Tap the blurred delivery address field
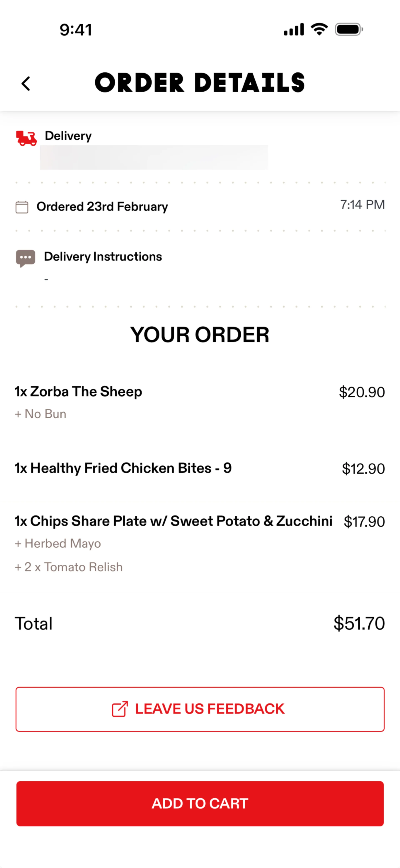The height and width of the screenshot is (868, 400). 154,157
